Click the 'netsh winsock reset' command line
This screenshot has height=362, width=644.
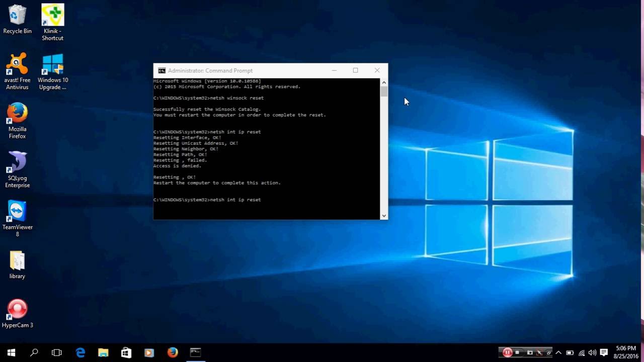pos(208,98)
